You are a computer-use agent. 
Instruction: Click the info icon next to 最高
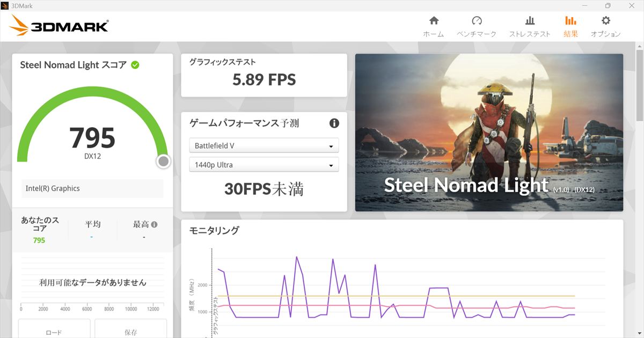[x=154, y=225]
